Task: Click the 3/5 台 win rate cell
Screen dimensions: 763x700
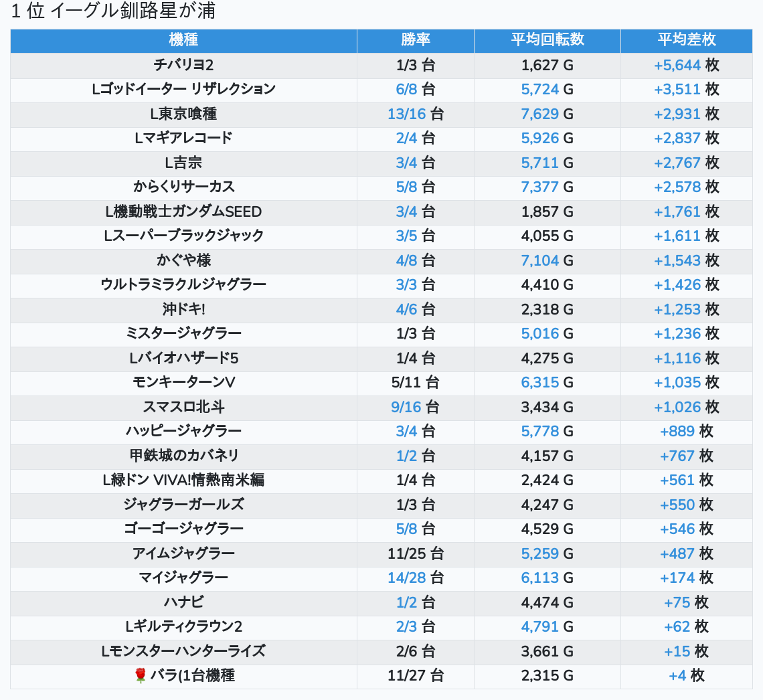Action: (x=416, y=236)
